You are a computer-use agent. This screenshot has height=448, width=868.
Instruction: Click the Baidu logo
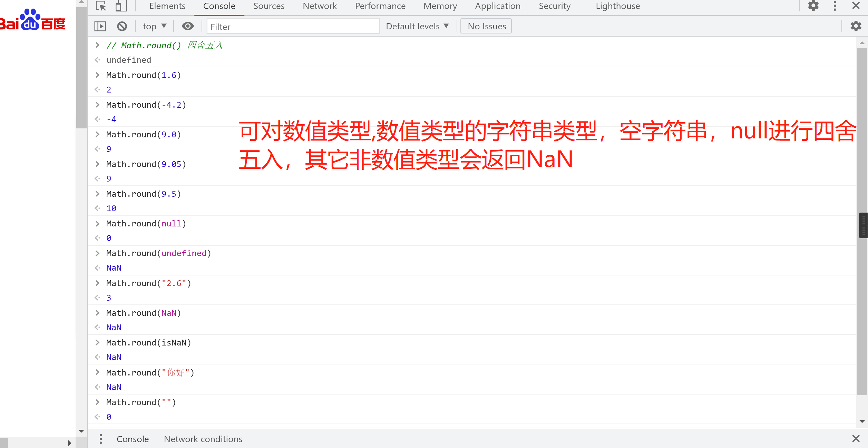(x=33, y=20)
